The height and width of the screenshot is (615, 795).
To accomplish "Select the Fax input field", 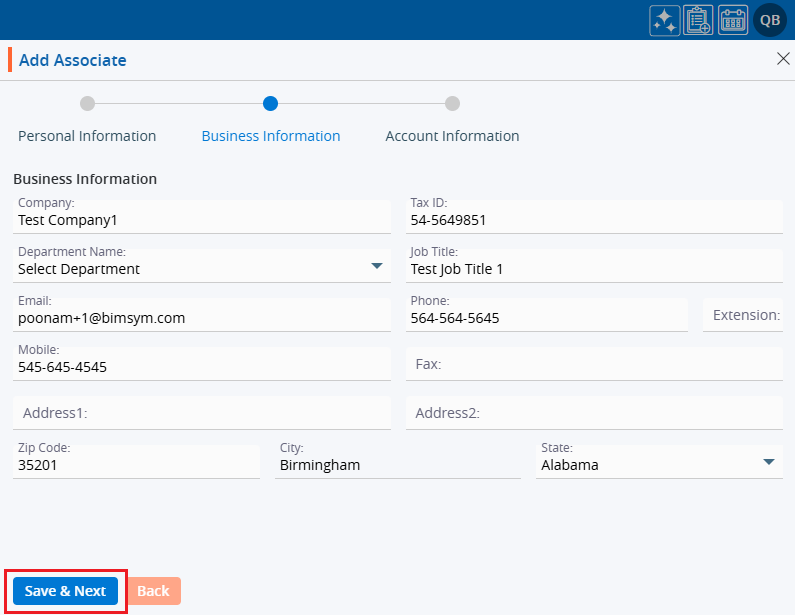I will pos(594,364).
